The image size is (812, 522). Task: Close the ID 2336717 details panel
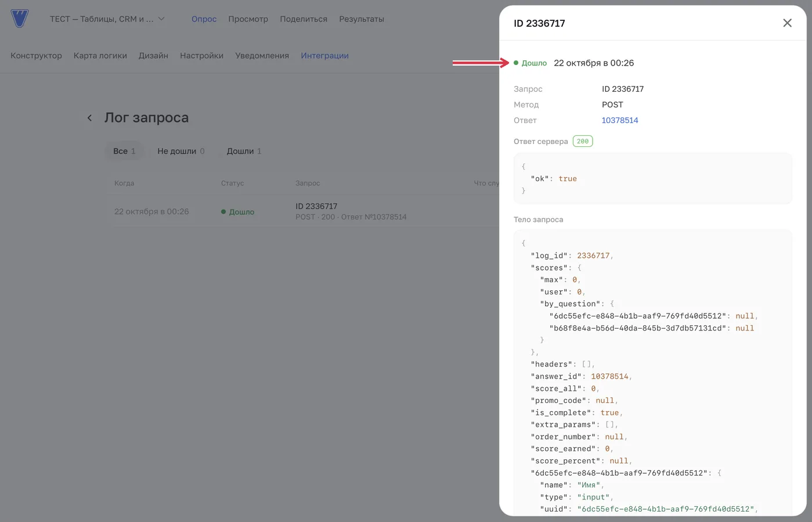click(787, 23)
